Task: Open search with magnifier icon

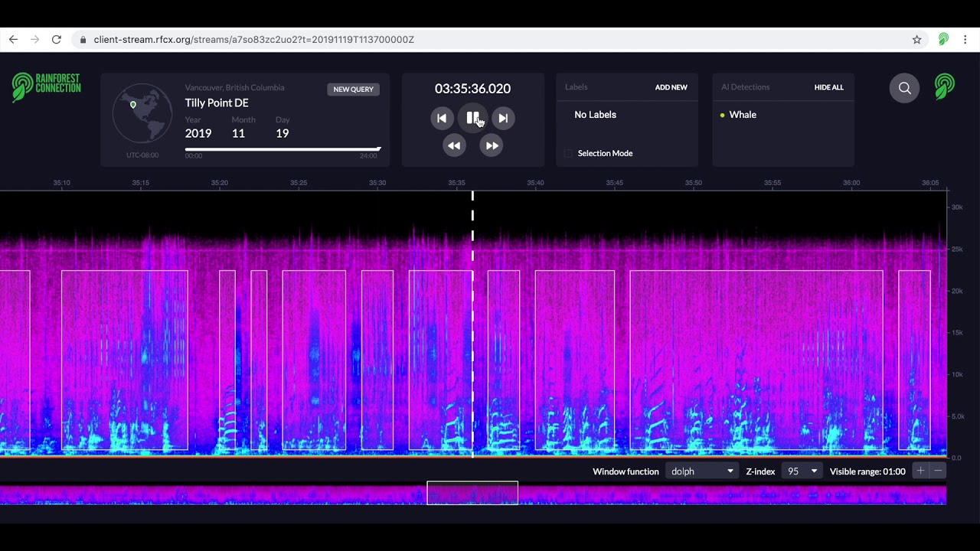Action: pyautogui.click(x=904, y=88)
